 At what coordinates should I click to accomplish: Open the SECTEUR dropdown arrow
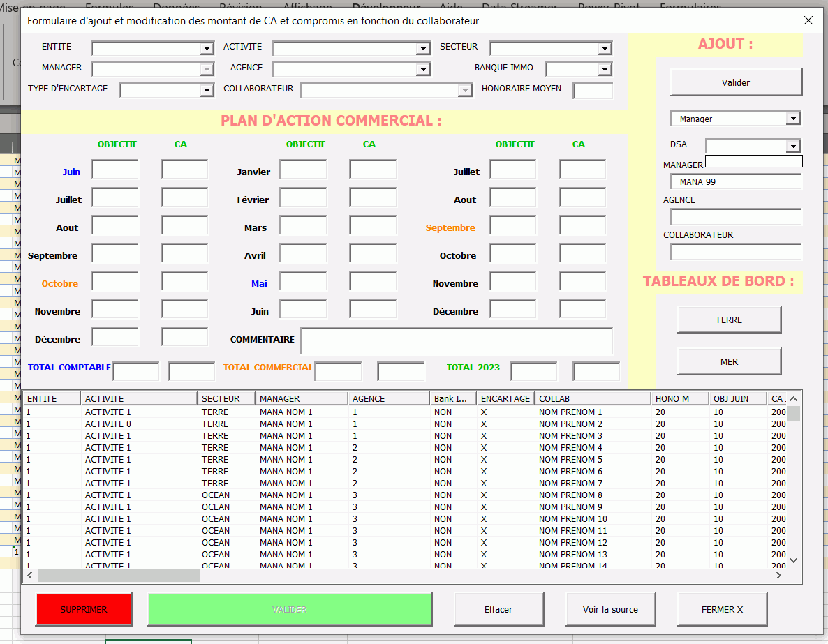(605, 49)
